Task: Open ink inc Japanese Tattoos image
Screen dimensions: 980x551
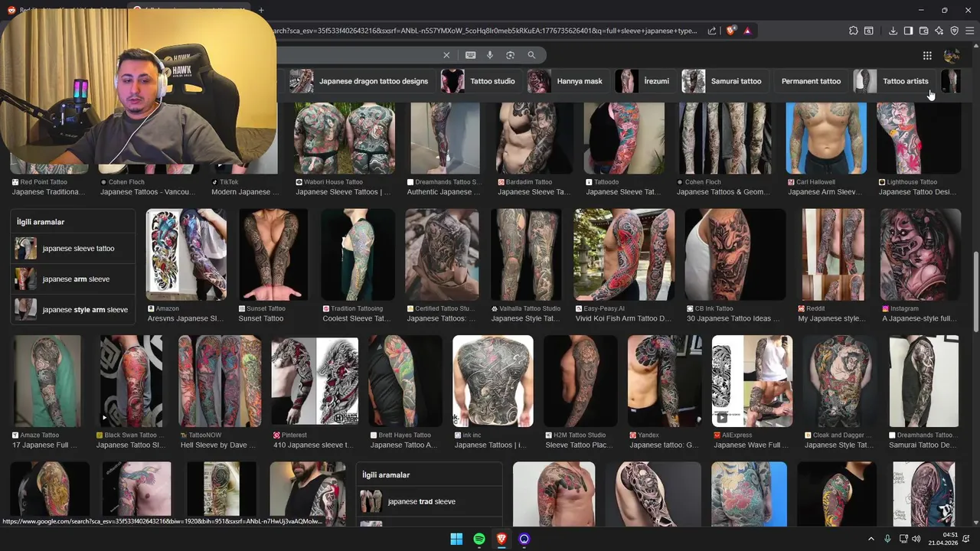Action: click(x=493, y=381)
